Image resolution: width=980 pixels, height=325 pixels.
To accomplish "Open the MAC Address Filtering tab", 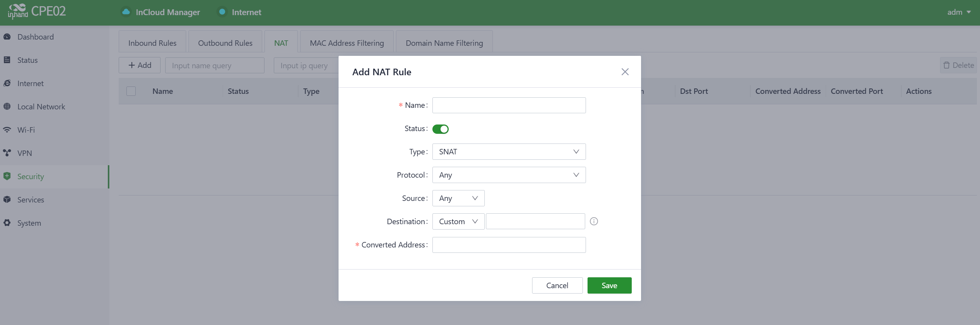I will tap(347, 43).
